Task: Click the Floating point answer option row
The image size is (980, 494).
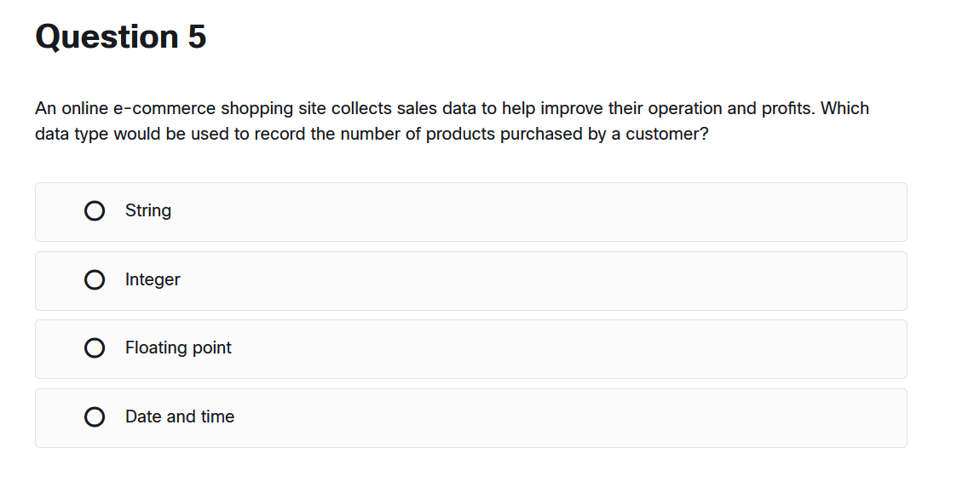Action: click(470, 348)
